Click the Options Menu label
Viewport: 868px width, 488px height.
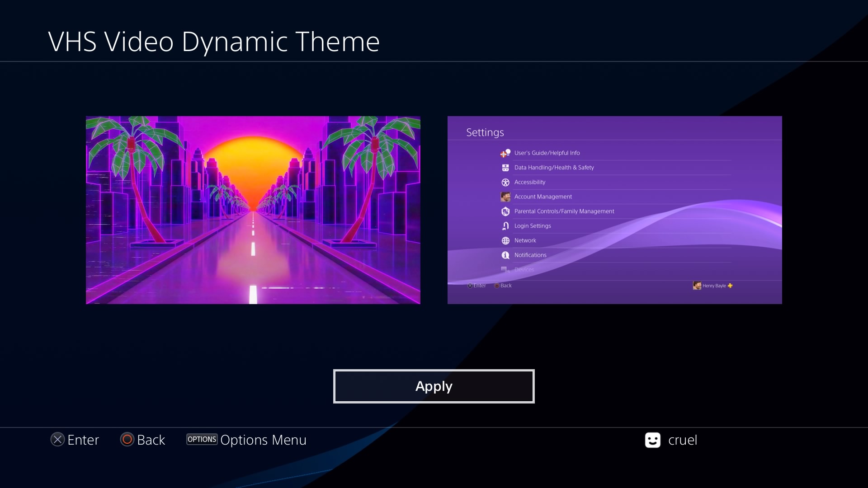point(263,440)
